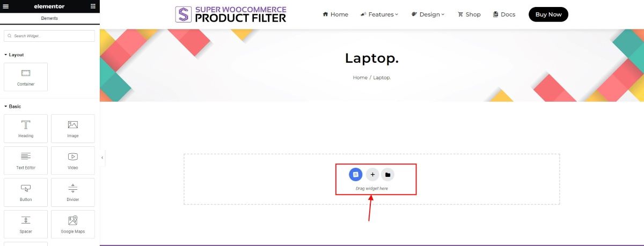Select the Text Editor widget
This screenshot has width=644, height=246.
pyautogui.click(x=26, y=160)
